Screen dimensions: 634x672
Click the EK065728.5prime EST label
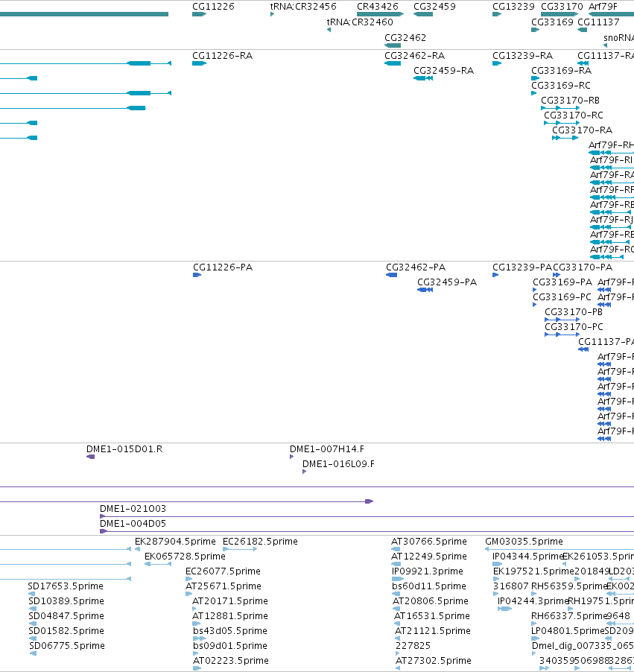pyautogui.click(x=185, y=557)
